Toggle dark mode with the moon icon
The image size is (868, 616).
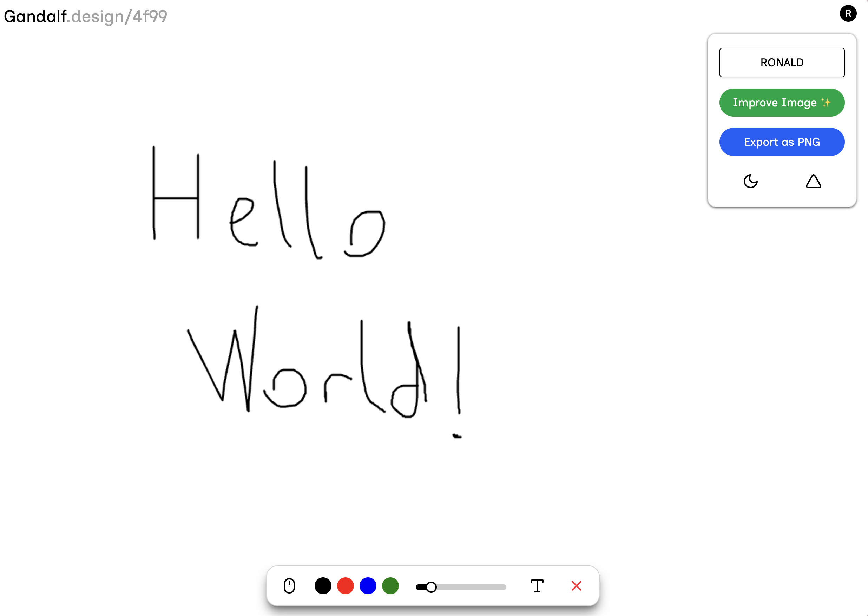[x=750, y=181]
